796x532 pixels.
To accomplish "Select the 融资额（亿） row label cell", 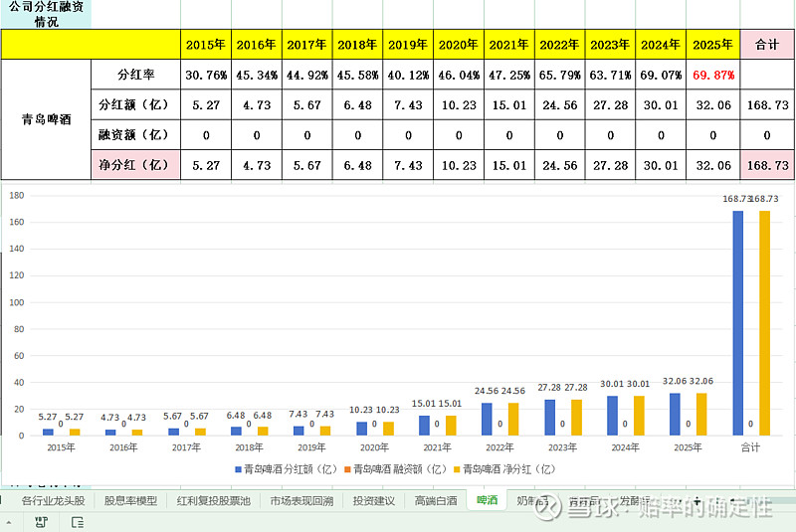I will tap(135, 135).
